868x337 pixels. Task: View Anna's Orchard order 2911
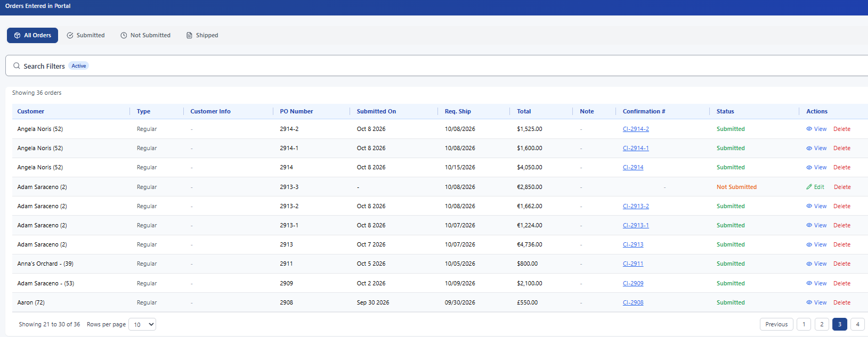click(816, 264)
